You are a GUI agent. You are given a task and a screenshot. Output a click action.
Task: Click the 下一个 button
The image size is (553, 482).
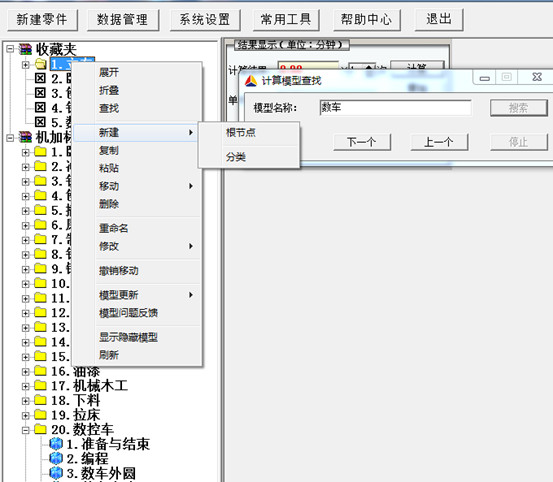(362, 142)
